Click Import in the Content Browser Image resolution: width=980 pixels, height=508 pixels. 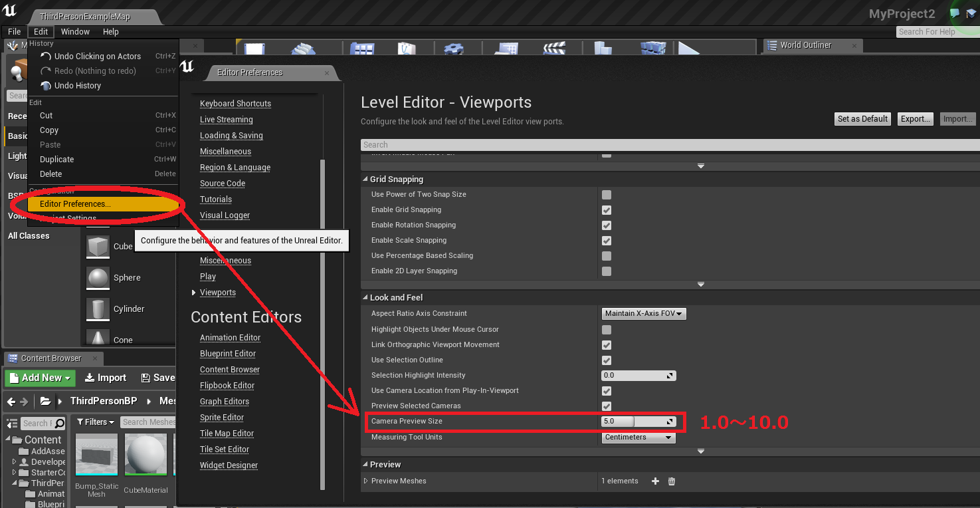106,378
